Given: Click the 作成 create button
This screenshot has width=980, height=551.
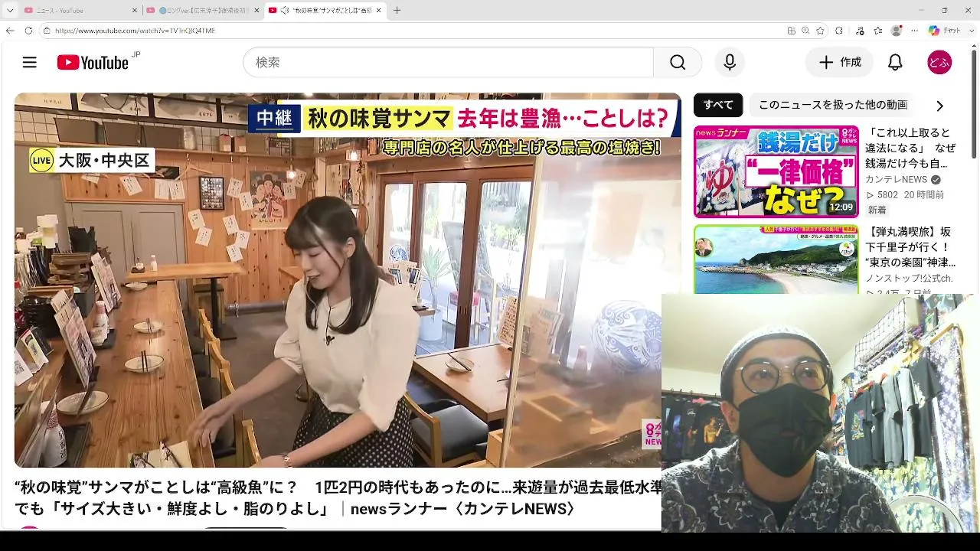Looking at the screenshot, I should (839, 63).
